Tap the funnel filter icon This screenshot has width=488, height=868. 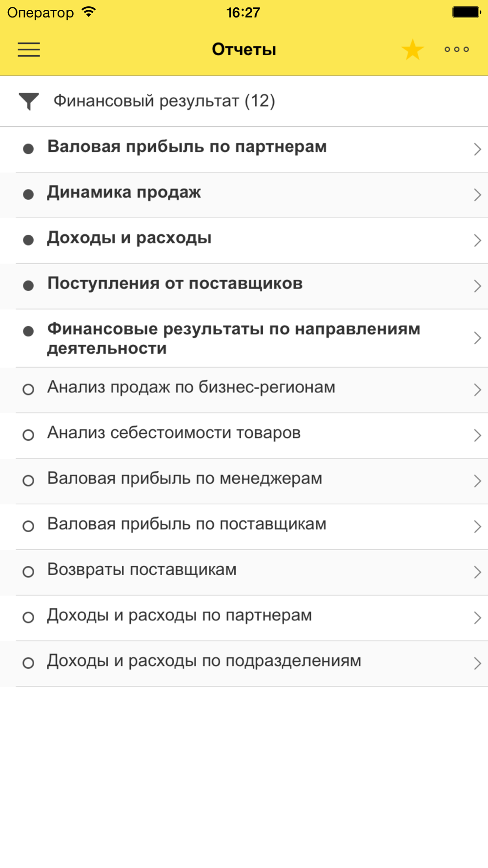[29, 101]
